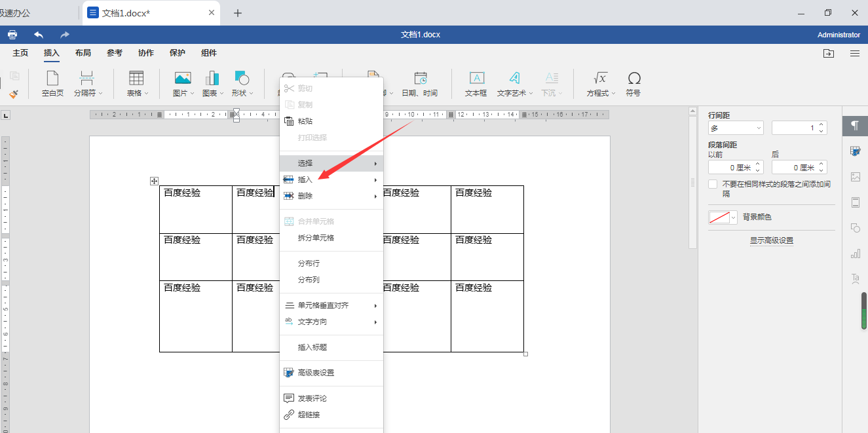Toggle no spacing between same-style paragraphs

pos(713,185)
